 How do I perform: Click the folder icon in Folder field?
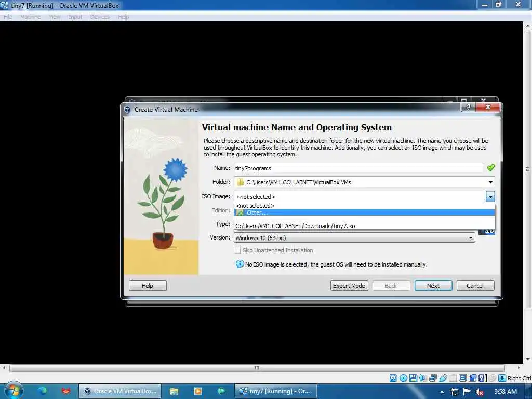(240, 182)
